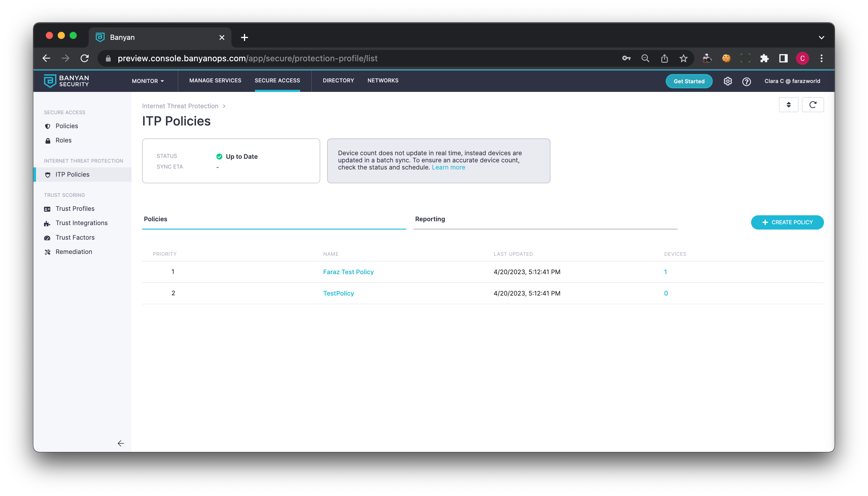
Task: Open the Faraz Test Policy link
Action: pyautogui.click(x=348, y=272)
